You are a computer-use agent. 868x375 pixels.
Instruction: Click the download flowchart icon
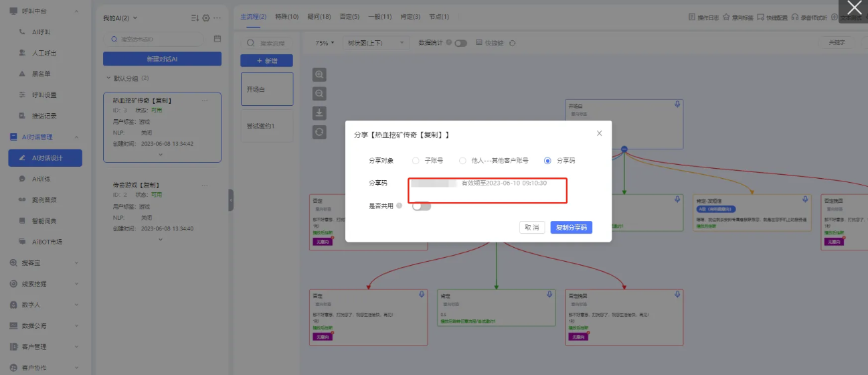pyautogui.click(x=319, y=112)
